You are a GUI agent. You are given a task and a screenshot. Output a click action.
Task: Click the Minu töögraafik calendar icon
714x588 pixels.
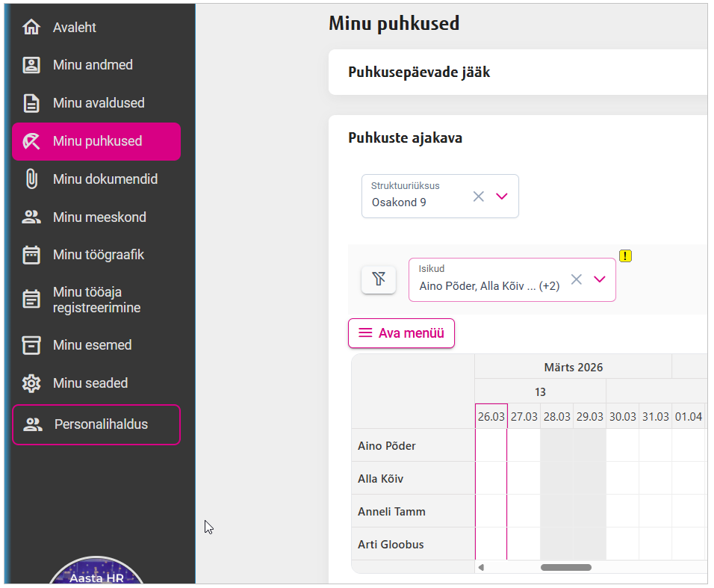pos(31,255)
